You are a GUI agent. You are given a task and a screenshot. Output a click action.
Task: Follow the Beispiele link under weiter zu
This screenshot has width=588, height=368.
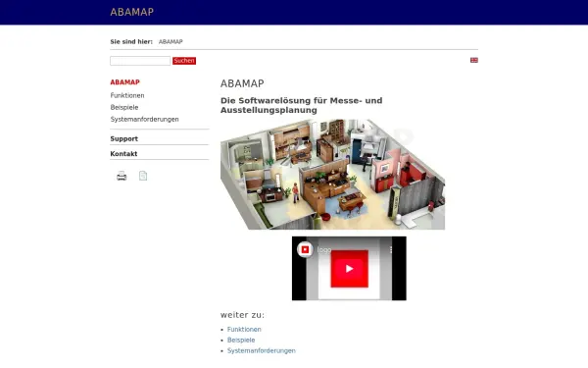pyautogui.click(x=241, y=340)
